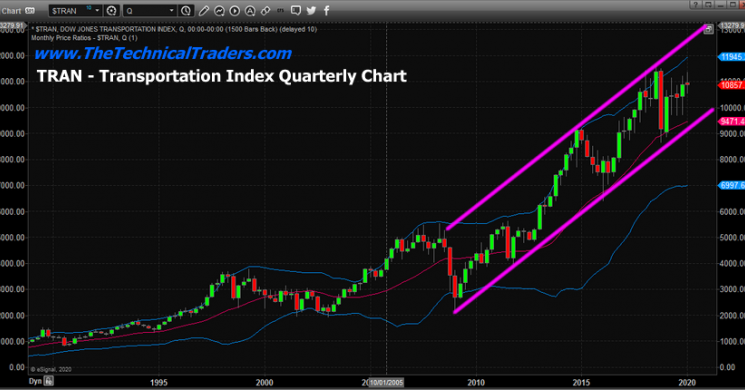The image size is (745, 390).
Task: Click the restore pane icon in chart corner
Action: pos(708,29)
